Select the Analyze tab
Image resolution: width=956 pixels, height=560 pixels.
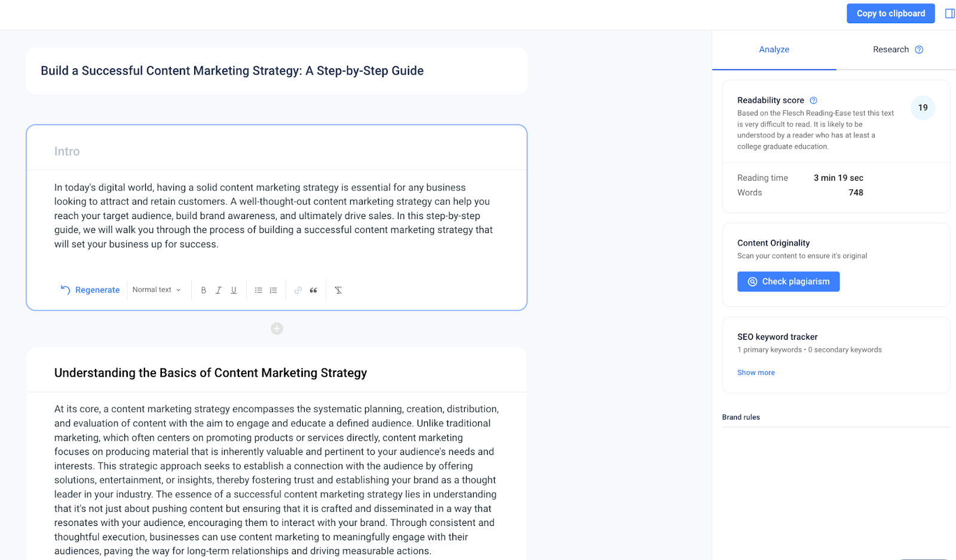(774, 50)
